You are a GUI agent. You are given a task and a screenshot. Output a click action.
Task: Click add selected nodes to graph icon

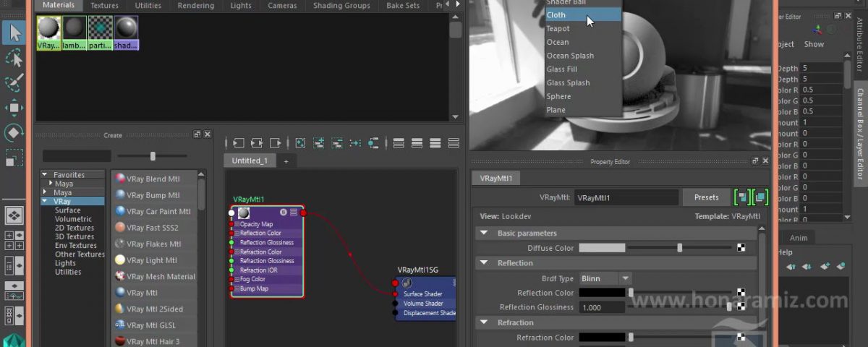319,143
